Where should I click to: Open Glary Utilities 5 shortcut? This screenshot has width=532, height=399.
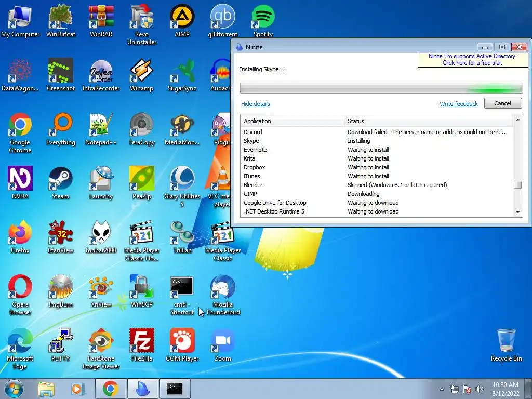click(182, 187)
